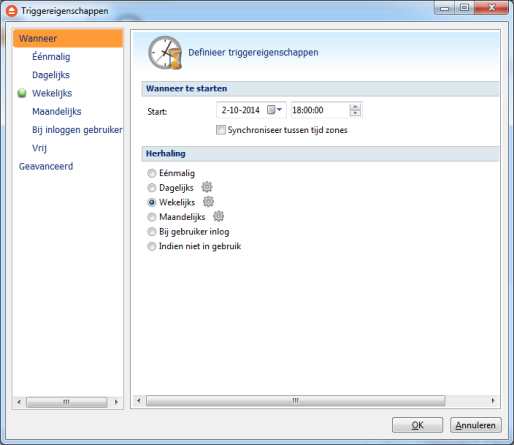Select the Eénmalig radio button
514x445 pixels.
pyautogui.click(x=152, y=173)
